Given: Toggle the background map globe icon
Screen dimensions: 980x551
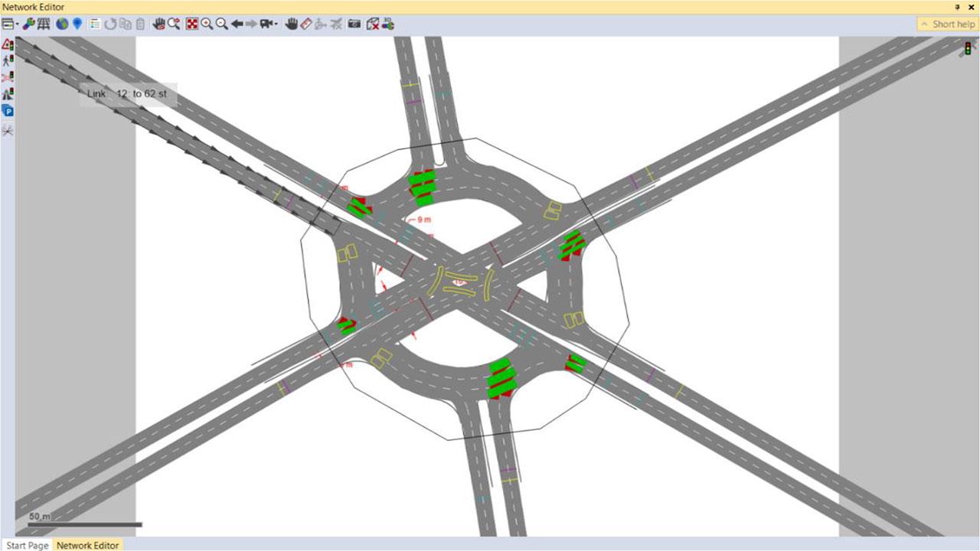Looking at the screenshot, I should (62, 24).
